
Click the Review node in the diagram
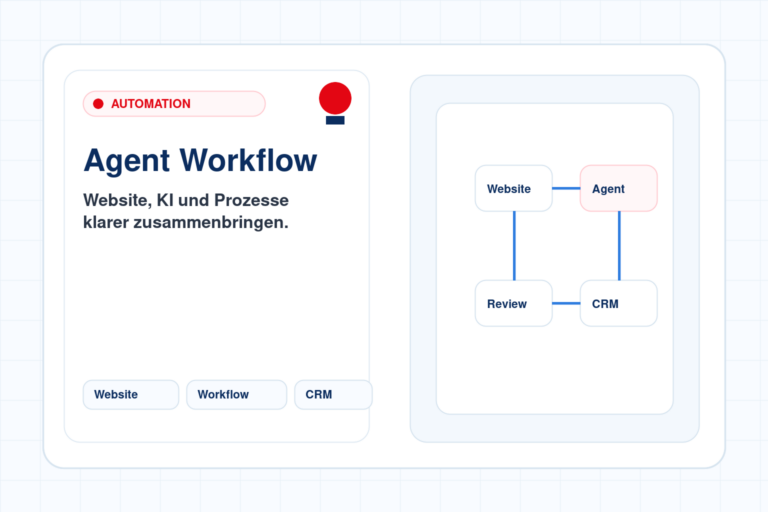(514, 303)
